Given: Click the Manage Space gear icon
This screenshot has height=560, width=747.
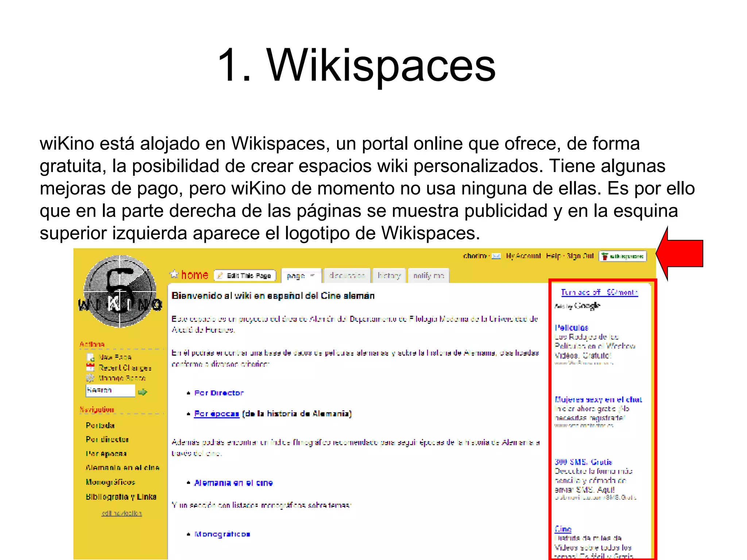Looking at the screenshot, I should pos(90,378).
